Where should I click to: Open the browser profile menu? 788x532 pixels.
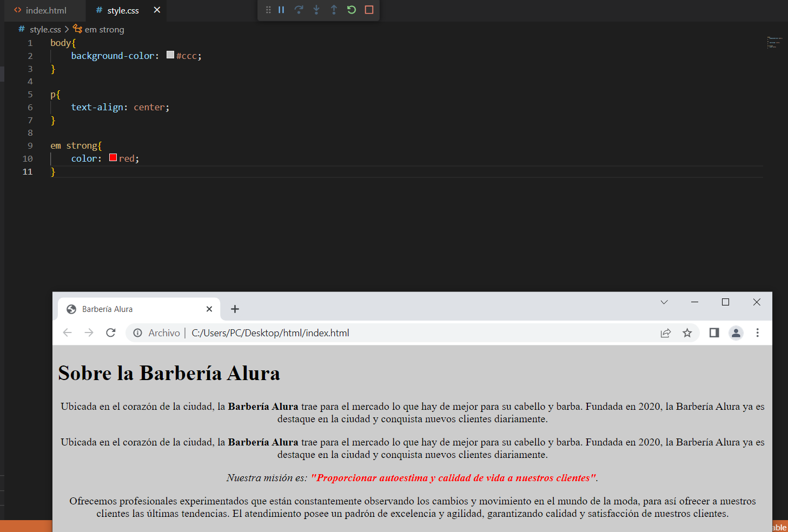pyautogui.click(x=736, y=332)
